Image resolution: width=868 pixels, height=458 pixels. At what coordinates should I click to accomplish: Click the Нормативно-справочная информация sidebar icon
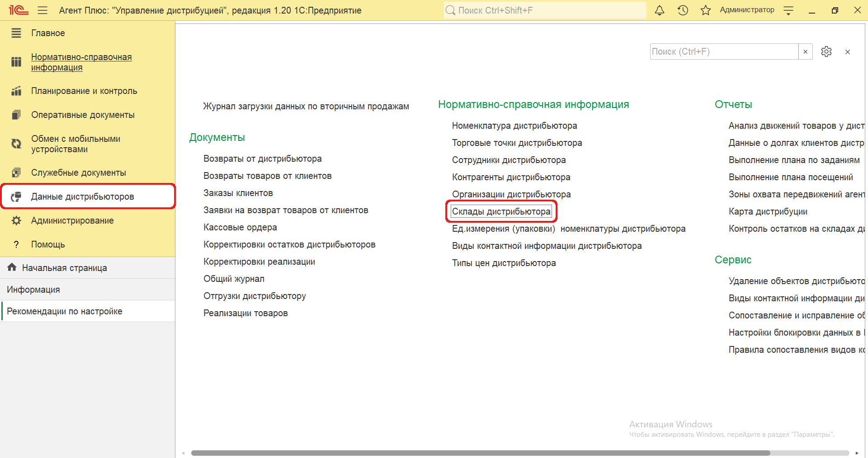(16, 62)
